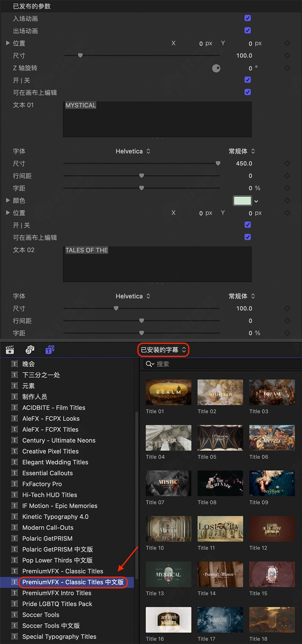Select the Title 11 Lost City thumbnail

(220, 529)
